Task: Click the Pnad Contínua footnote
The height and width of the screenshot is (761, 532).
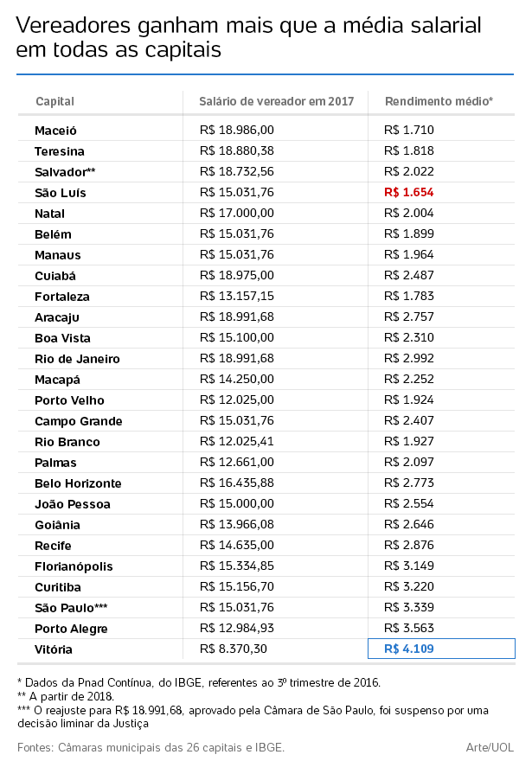Action: click(x=198, y=682)
